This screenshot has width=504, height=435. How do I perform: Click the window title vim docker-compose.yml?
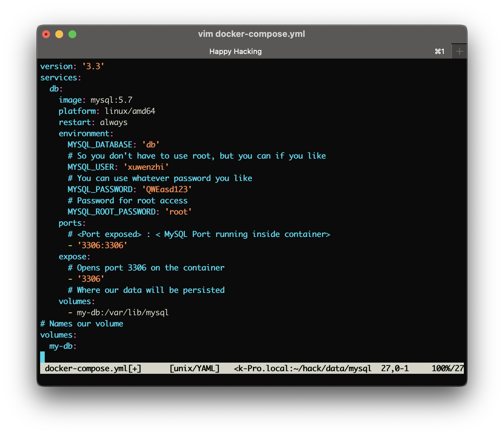pyautogui.click(x=251, y=34)
